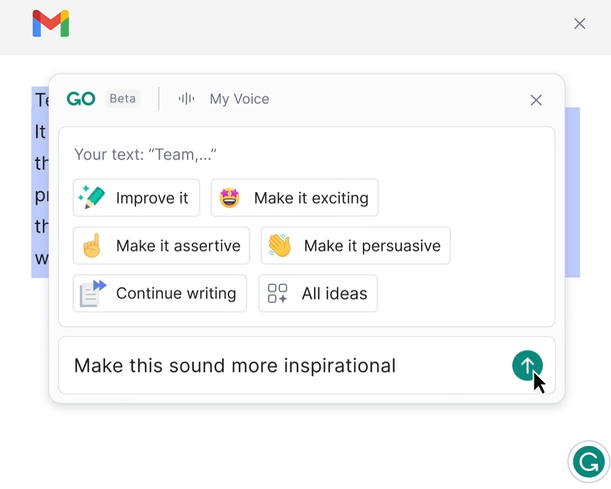
Task: Click the clapping hands emoji icon
Action: coord(280,246)
